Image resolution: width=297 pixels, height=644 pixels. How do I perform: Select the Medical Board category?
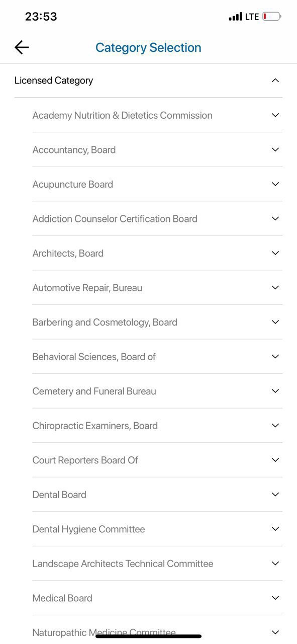click(x=157, y=598)
